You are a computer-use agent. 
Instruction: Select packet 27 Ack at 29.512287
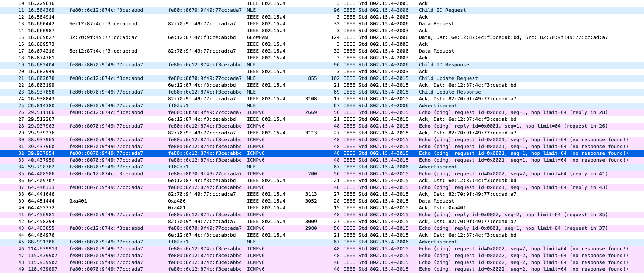(322, 119)
